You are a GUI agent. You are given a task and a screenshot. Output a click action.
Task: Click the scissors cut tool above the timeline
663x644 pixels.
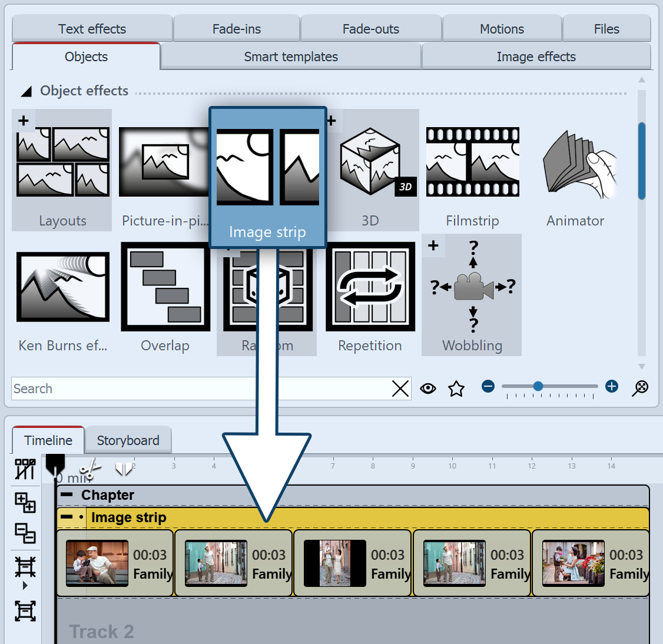pyautogui.click(x=89, y=467)
